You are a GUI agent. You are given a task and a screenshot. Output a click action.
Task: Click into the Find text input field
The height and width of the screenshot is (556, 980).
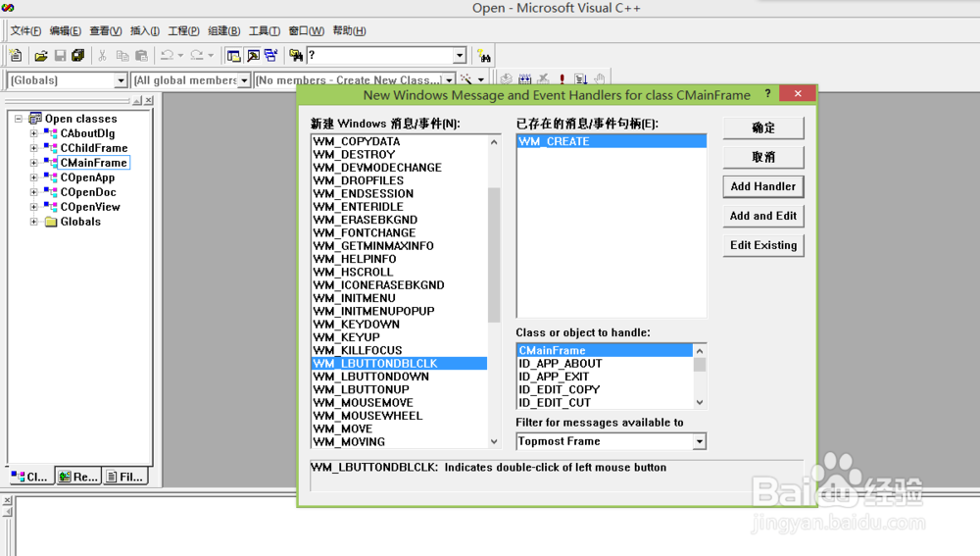point(380,56)
